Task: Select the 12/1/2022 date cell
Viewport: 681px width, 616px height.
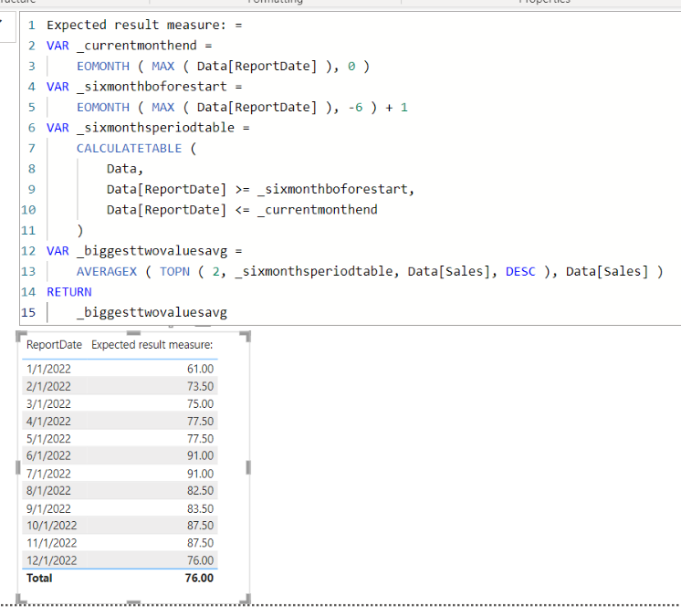Action: click(x=52, y=560)
